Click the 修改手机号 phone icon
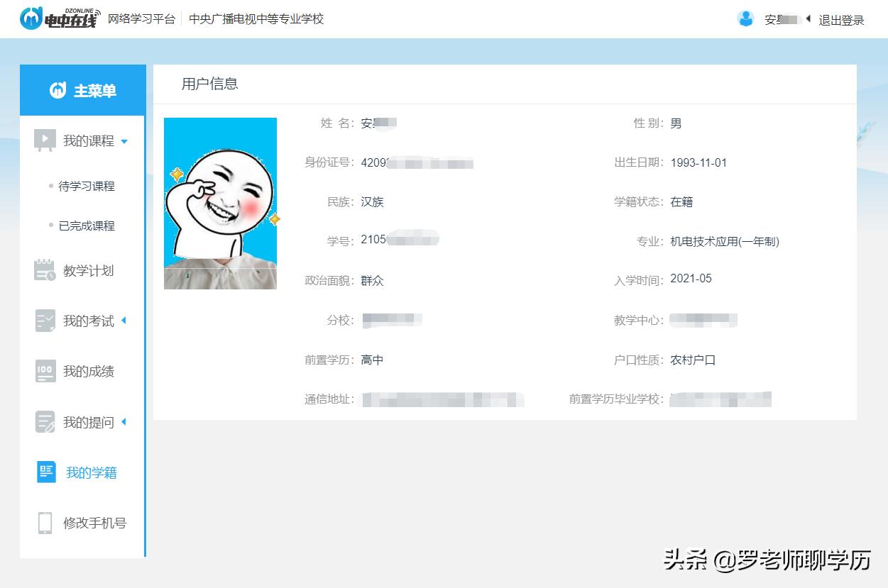The height and width of the screenshot is (588, 888). coord(44,523)
